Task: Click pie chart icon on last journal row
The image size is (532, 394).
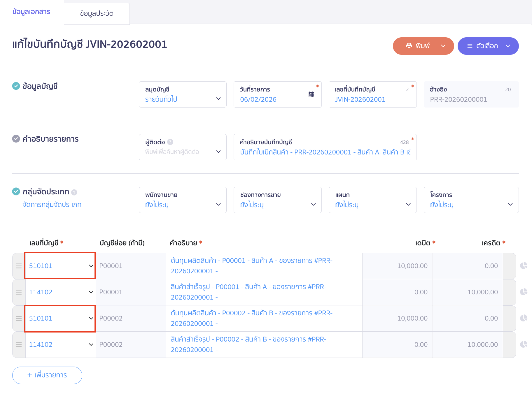Action: click(x=524, y=344)
